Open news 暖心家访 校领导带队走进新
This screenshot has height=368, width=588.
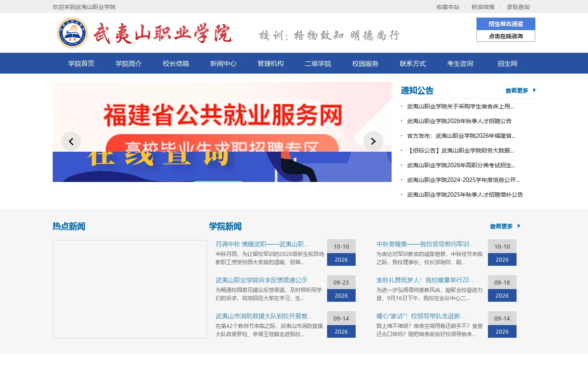click(421, 316)
